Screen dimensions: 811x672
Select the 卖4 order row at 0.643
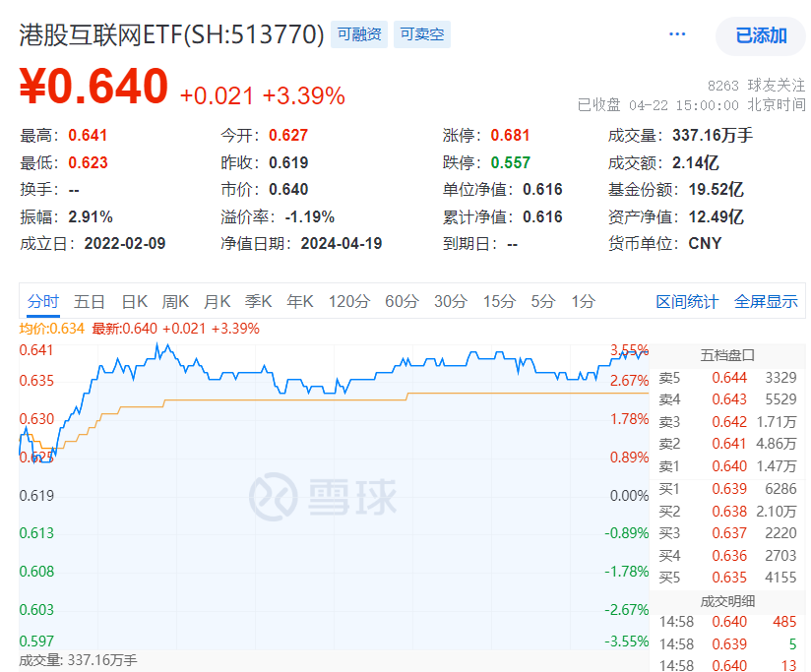[727, 399]
